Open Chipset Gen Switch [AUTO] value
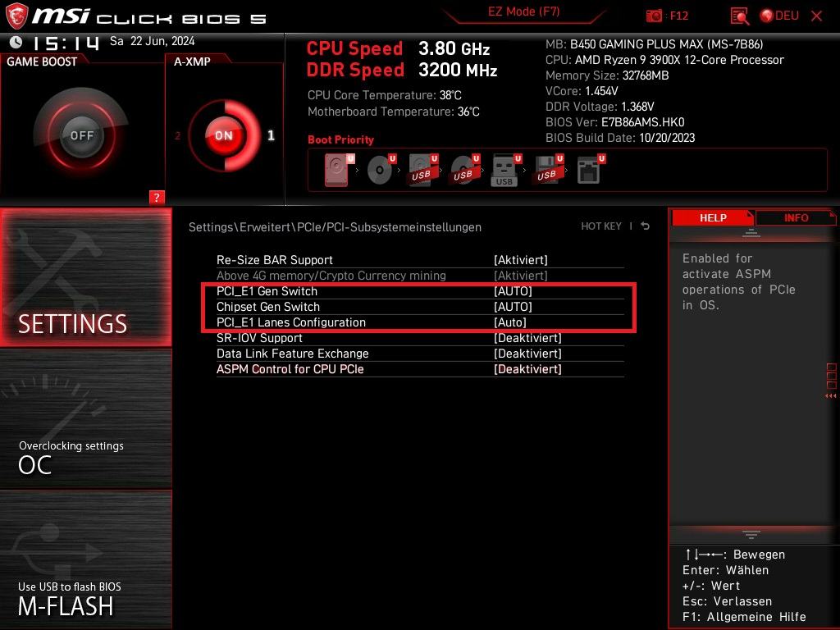 513,307
